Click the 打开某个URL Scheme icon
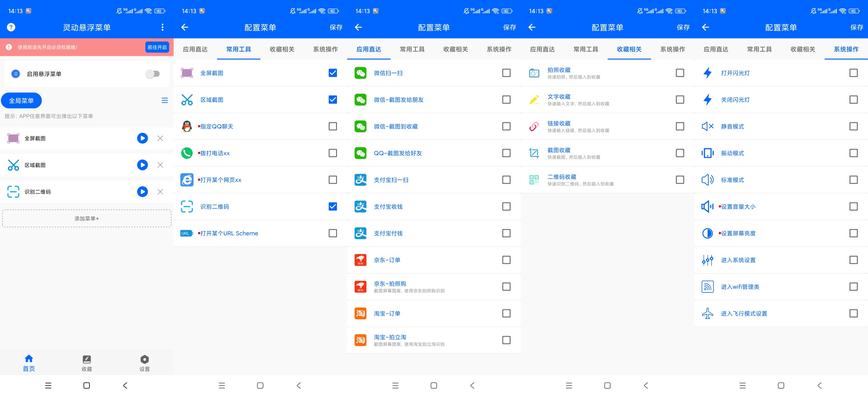Viewport: 868px width, 396px height. pyautogui.click(x=186, y=233)
